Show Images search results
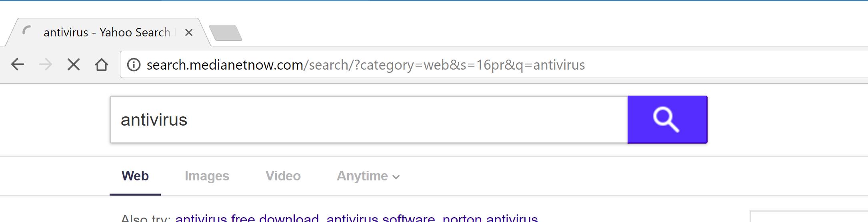868x222 pixels. pyautogui.click(x=207, y=176)
